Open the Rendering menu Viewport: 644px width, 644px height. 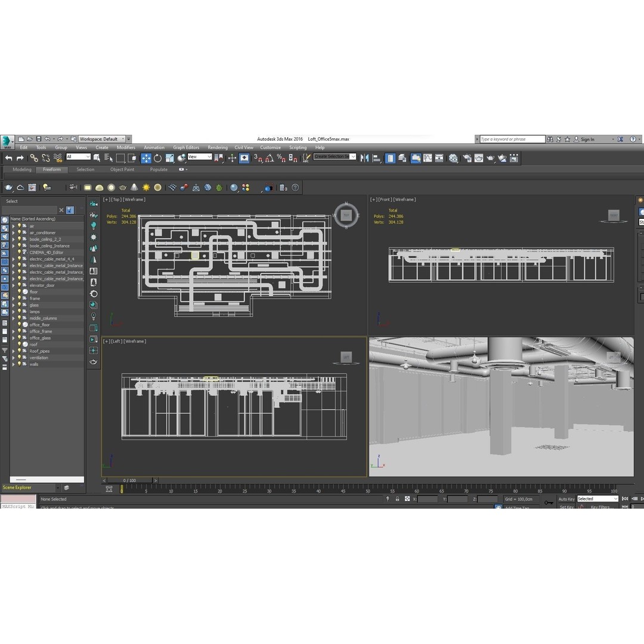pos(218,147)
